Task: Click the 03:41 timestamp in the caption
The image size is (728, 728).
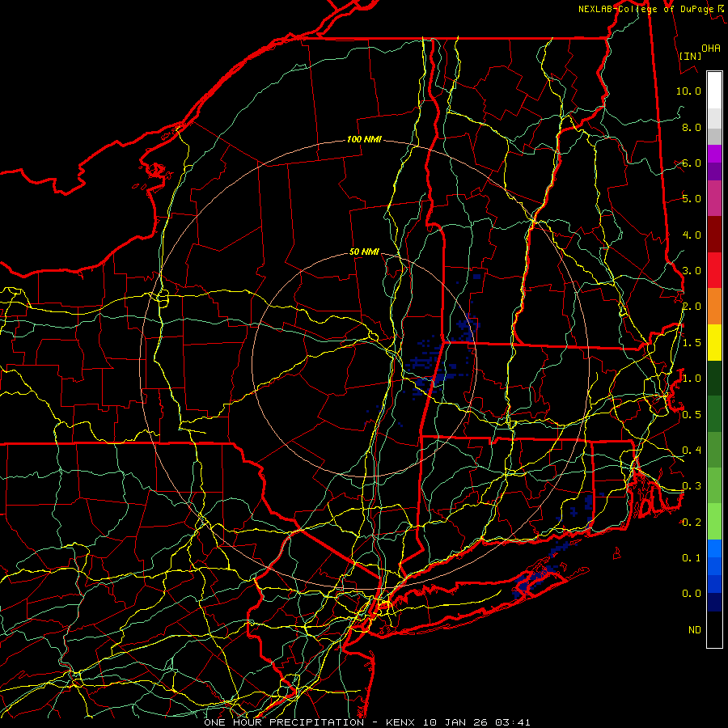Action: coord(513,722)
